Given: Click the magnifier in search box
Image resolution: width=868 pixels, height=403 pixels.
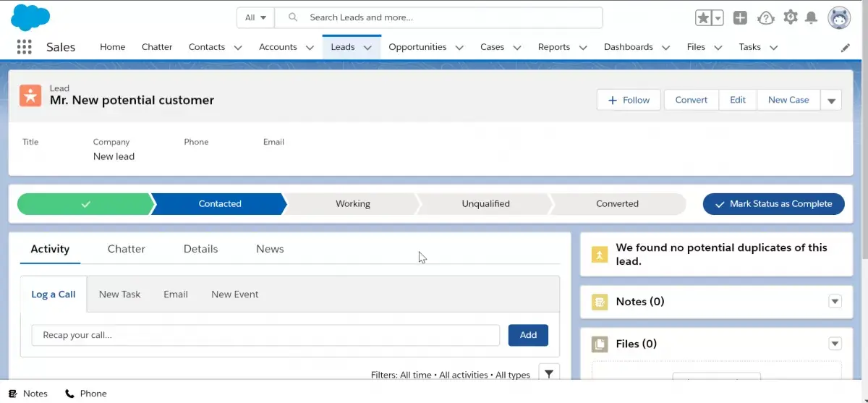Looking at the screenshot, I should 293,17.
